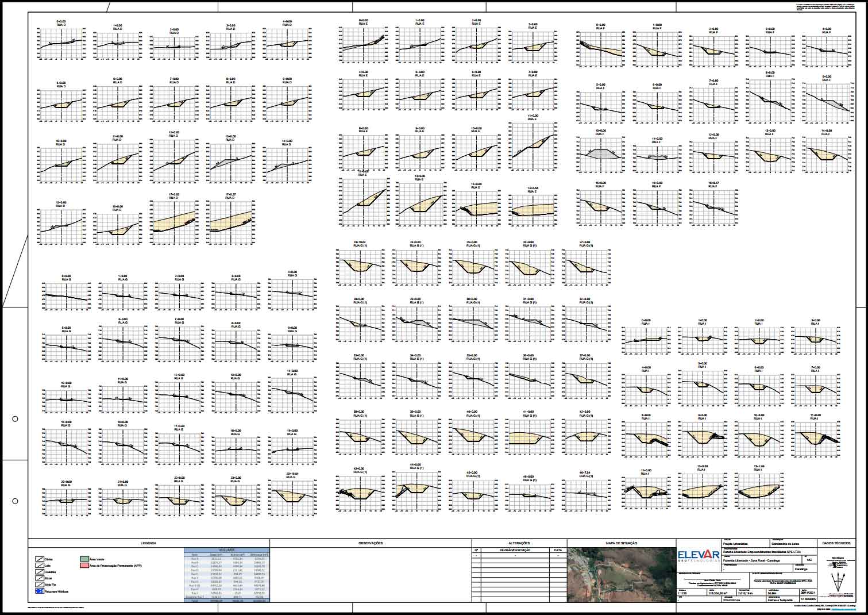Click the blue Recursos Hídricos symbol
This screenshot has width=868, height=615.
coord(39,590)
